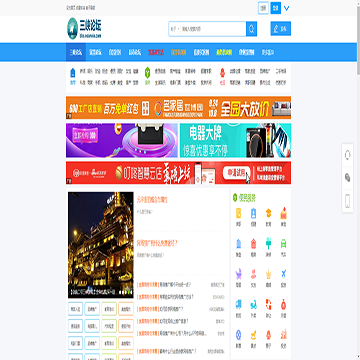Click the blue office building service icon
360x360 pixels.
pos(239,243)
